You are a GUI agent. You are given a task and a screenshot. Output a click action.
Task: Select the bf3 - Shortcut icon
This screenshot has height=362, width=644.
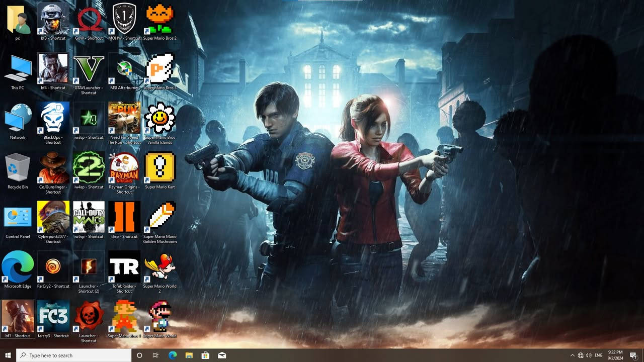coord(53,19)
